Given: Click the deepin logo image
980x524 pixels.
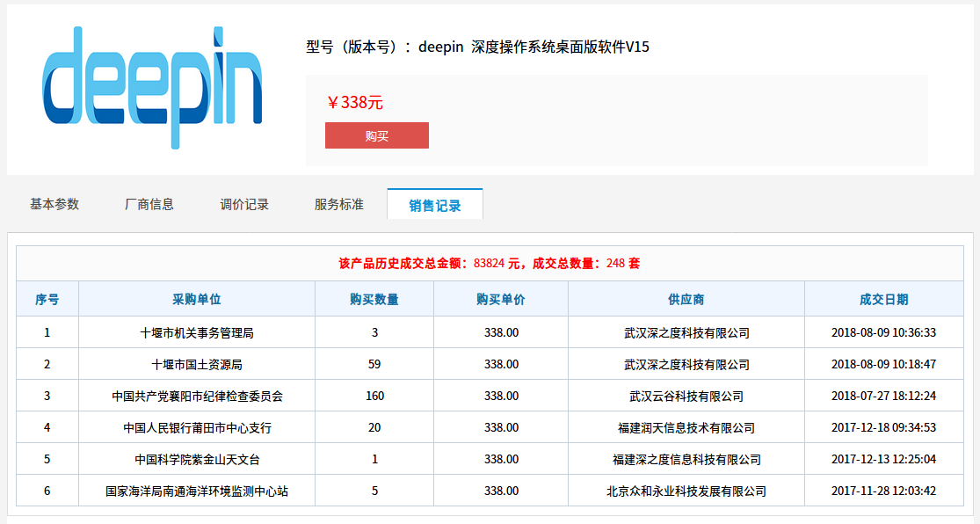Looking at the screenshot, I should (x=153, y=88).
